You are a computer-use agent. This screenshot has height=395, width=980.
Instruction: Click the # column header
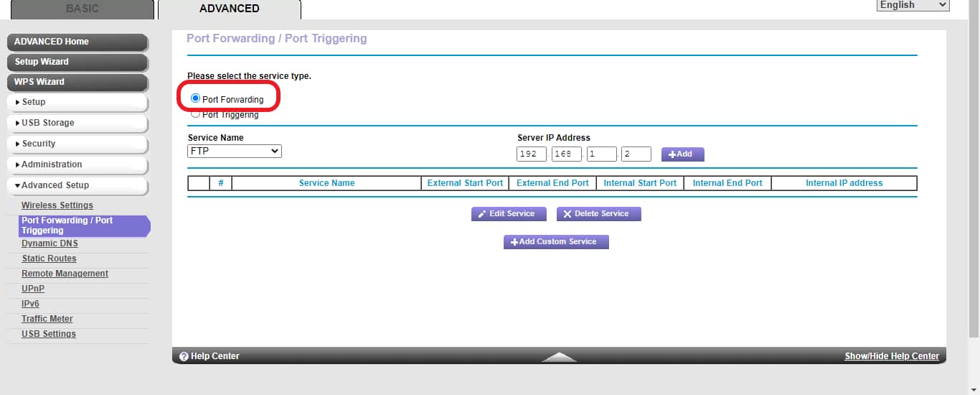(x=220, y=183)
